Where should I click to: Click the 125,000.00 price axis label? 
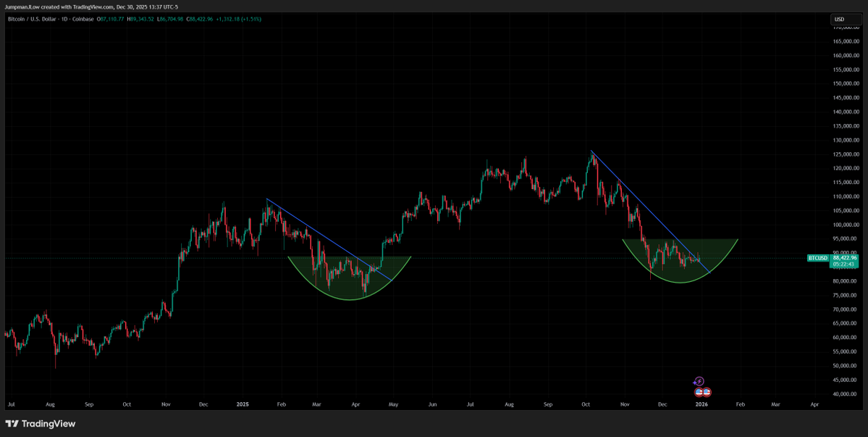(846, 154)
